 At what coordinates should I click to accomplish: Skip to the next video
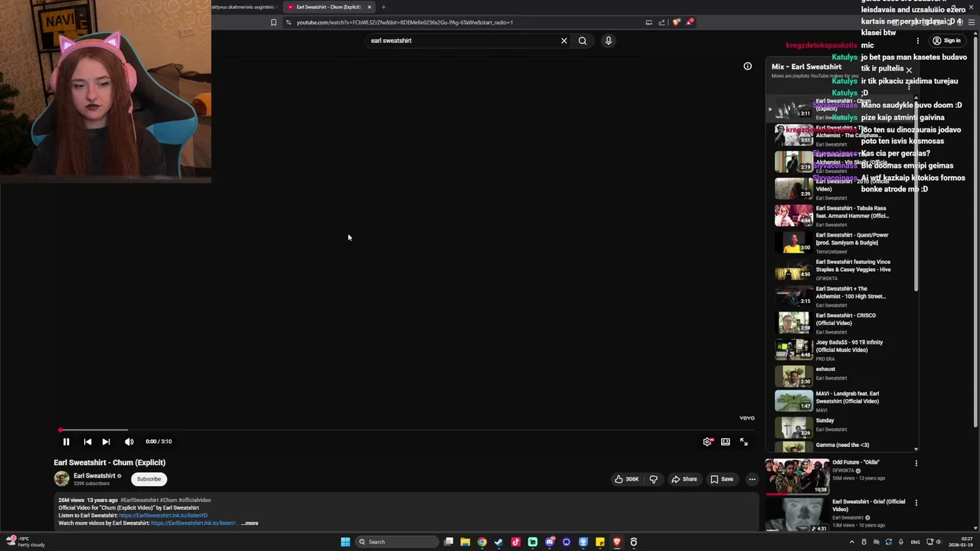pyautogui.click(x=106, y=442)
